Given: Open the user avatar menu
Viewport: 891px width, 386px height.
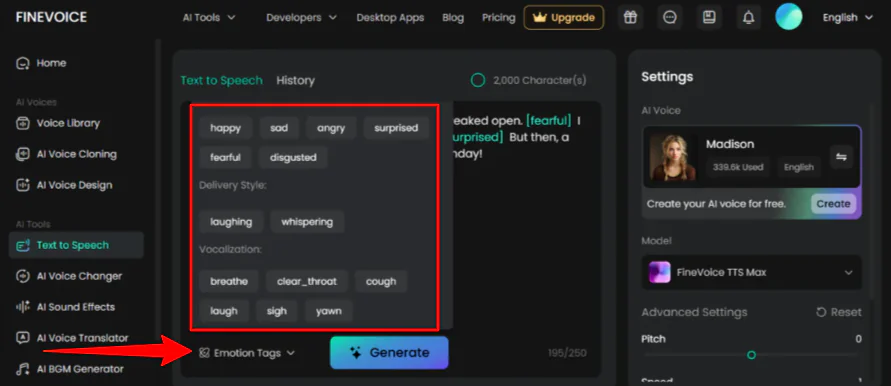Looking at the screenshot, I should click(x=789, y=16).
